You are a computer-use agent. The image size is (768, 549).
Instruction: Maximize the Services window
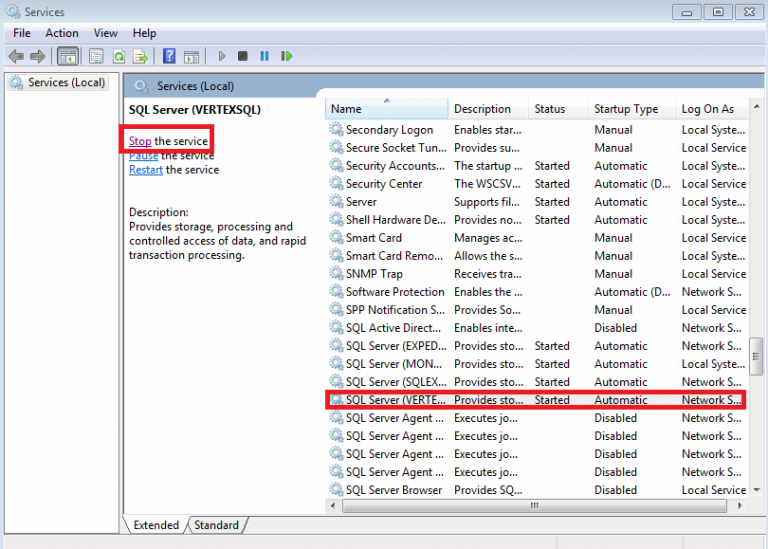point(718,12)
